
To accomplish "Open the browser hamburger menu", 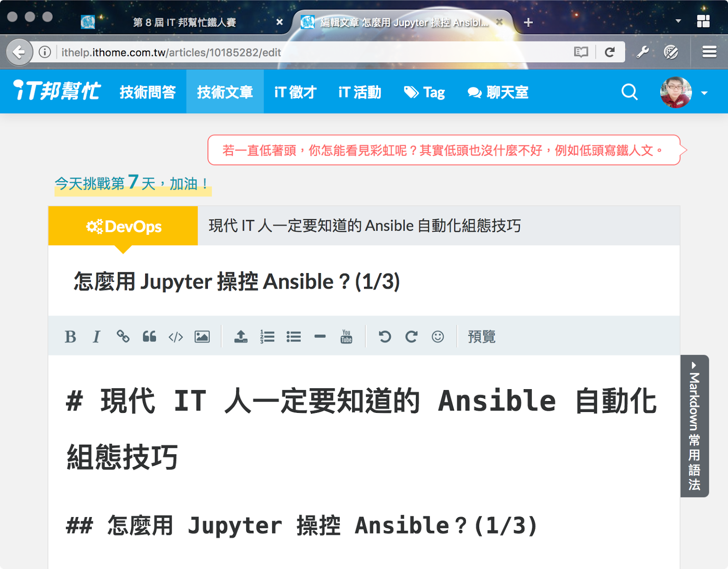I will click(709, 52).
